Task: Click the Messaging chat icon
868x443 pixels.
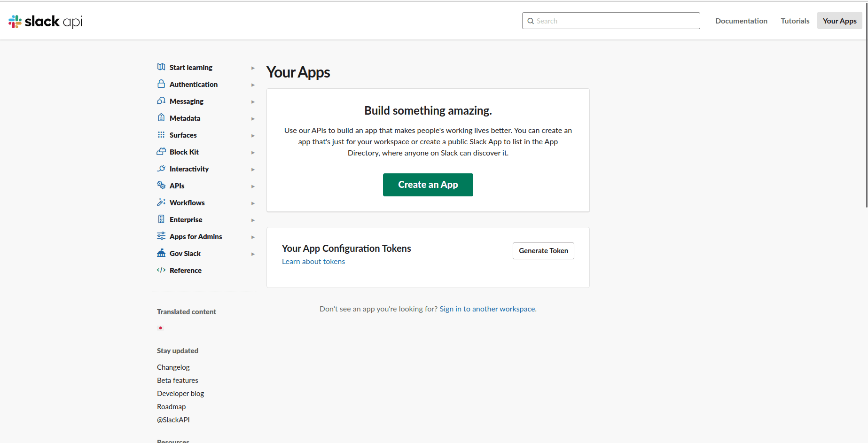Action: coord(161,101)
